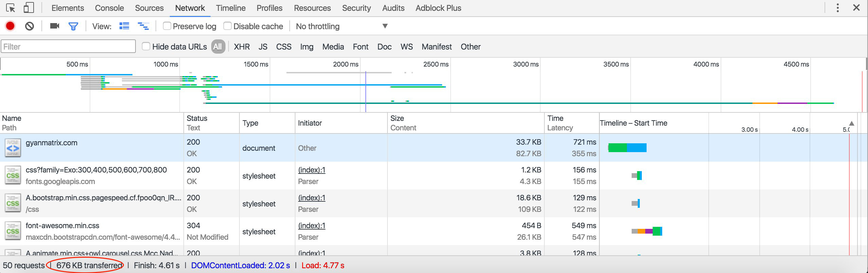Image resolution: width=868 pixels, height=273 pixels.
Task: Open the Adblock Plus tab
Action: [438, 8]
